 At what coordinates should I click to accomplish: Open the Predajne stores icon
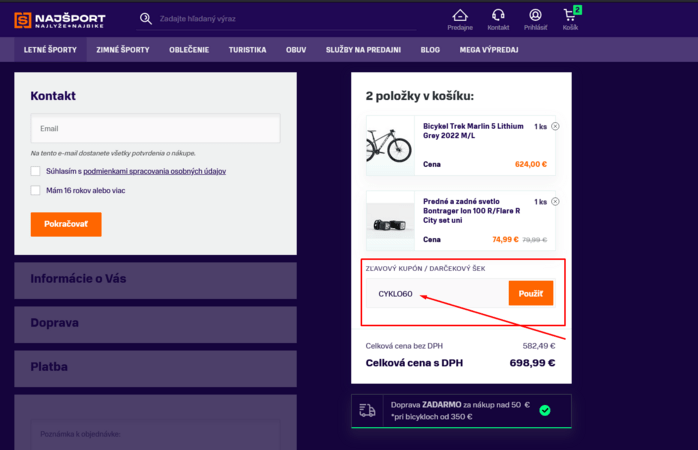[x=460, y=20]
